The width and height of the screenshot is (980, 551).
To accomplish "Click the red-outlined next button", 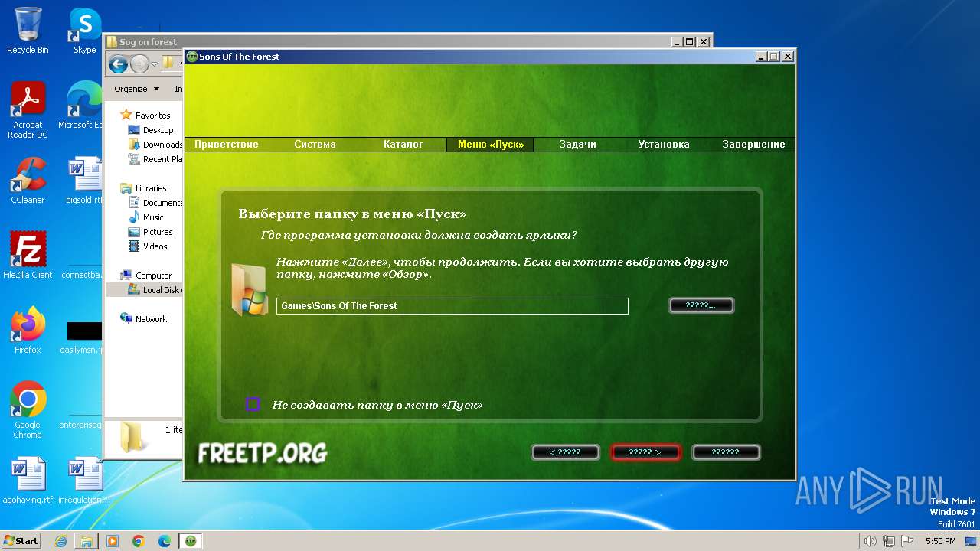I will click(645, 452).
